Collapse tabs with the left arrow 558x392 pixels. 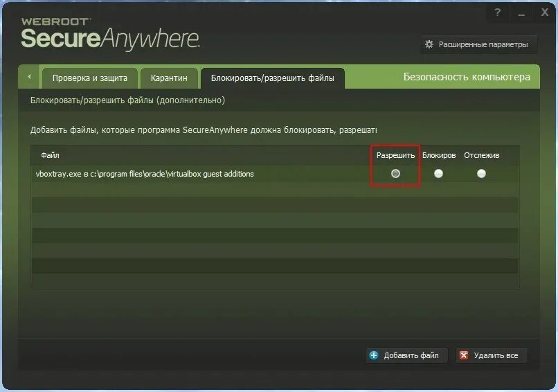coord(29,77)
